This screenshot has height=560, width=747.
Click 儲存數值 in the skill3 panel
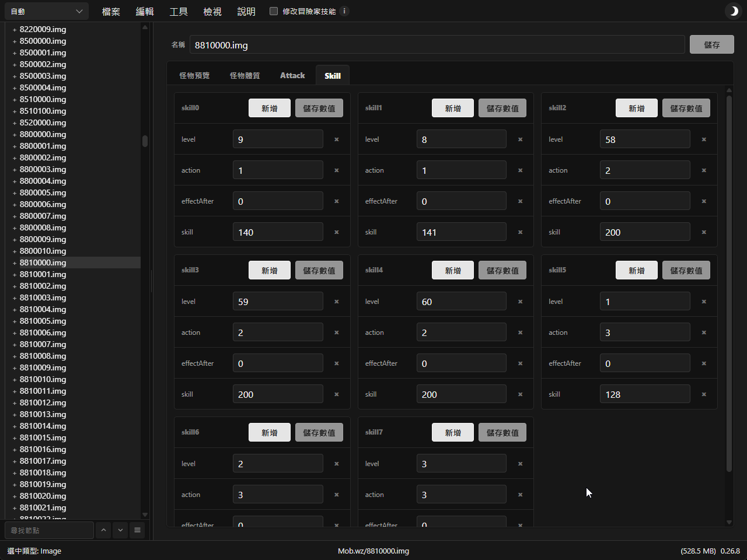click(x=319, y=270)
